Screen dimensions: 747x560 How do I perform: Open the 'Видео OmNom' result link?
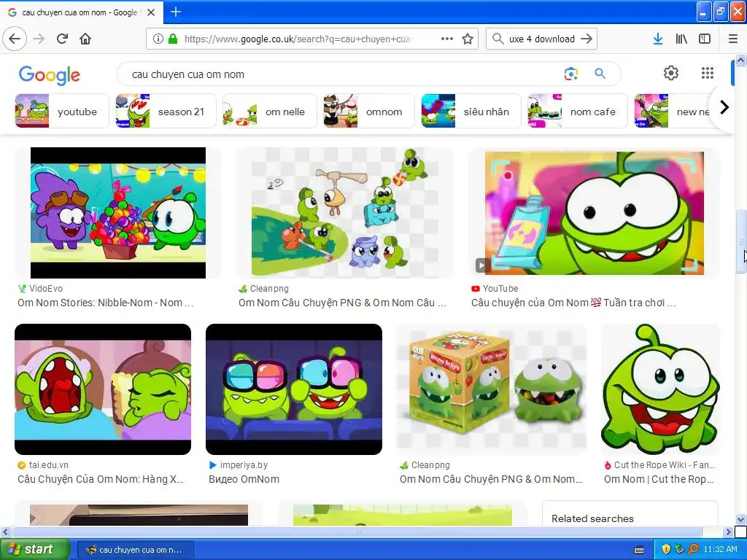pos(244,479)
